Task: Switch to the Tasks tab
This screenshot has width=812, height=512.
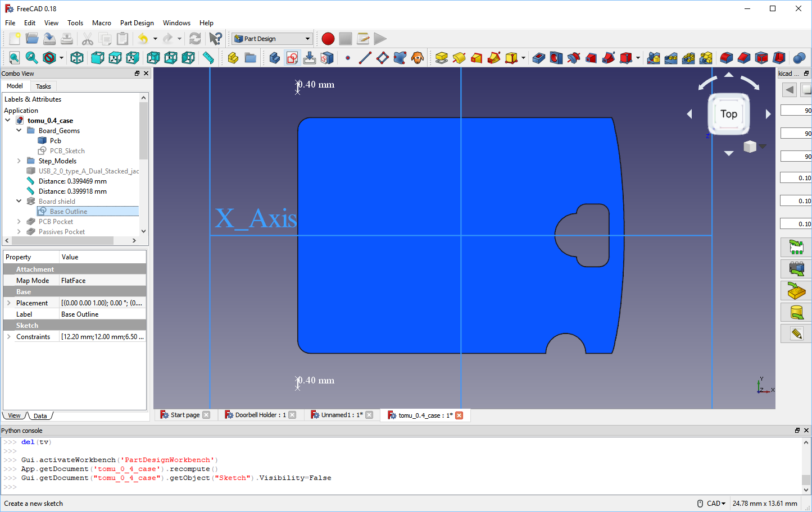Action: point(43,86)
